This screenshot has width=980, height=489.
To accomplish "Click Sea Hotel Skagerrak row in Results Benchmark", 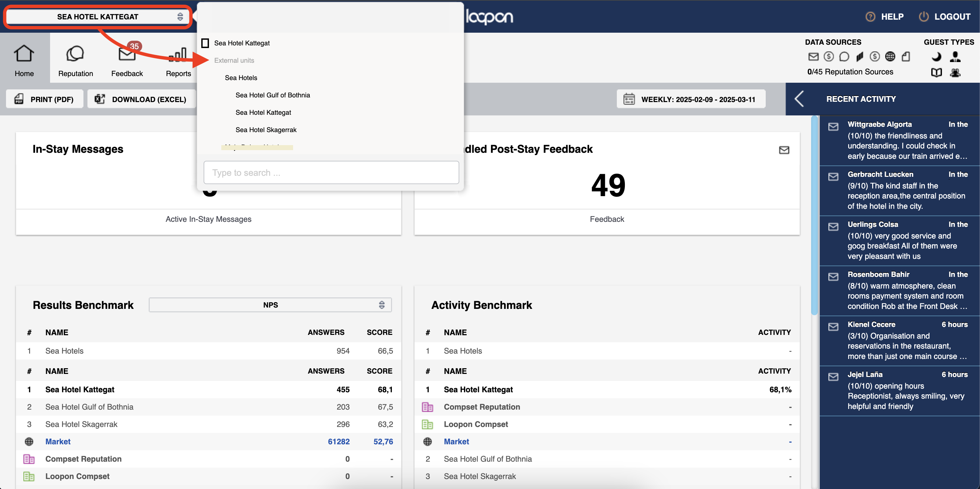I will pyautogui.click(x=208, y=424).
